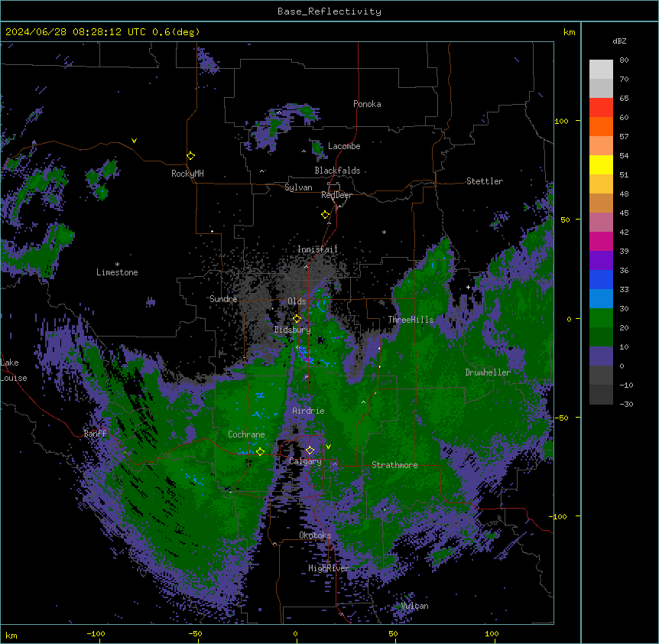Image resolution: width=659 pixels, height=644 pixels.
Task: Click the 100 tick on horizontal axis
Action: click(x=492, y=634)
